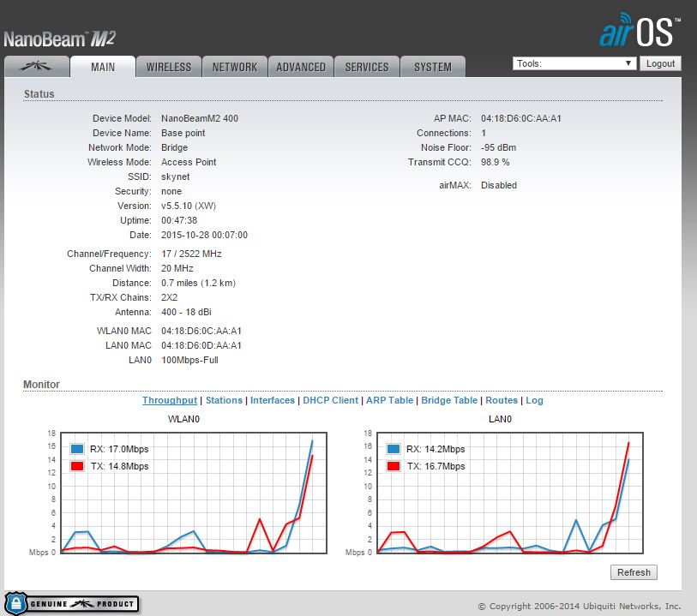Open the Stations monitor link
This screenshot has width=697, height=616.
[224, 400]
